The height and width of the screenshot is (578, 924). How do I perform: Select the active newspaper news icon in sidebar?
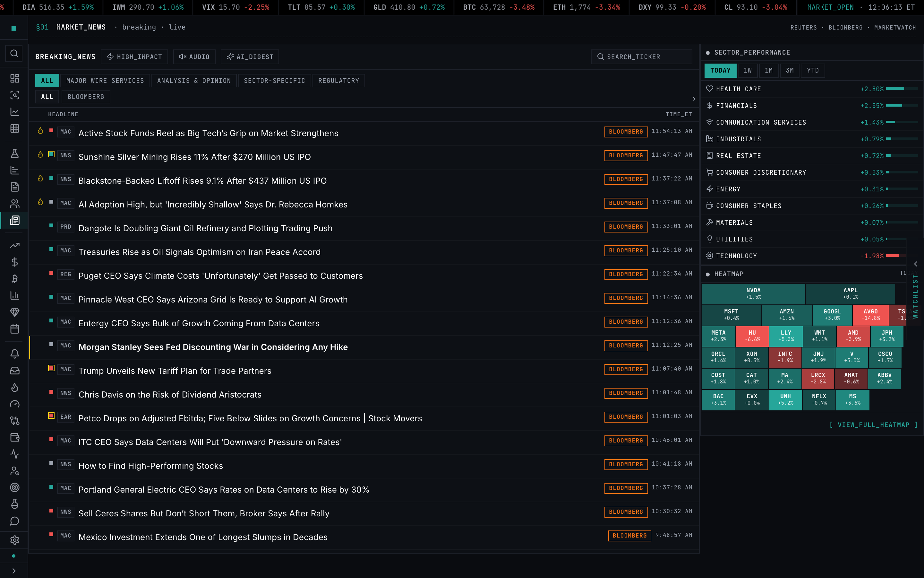[x=14, y=220]
